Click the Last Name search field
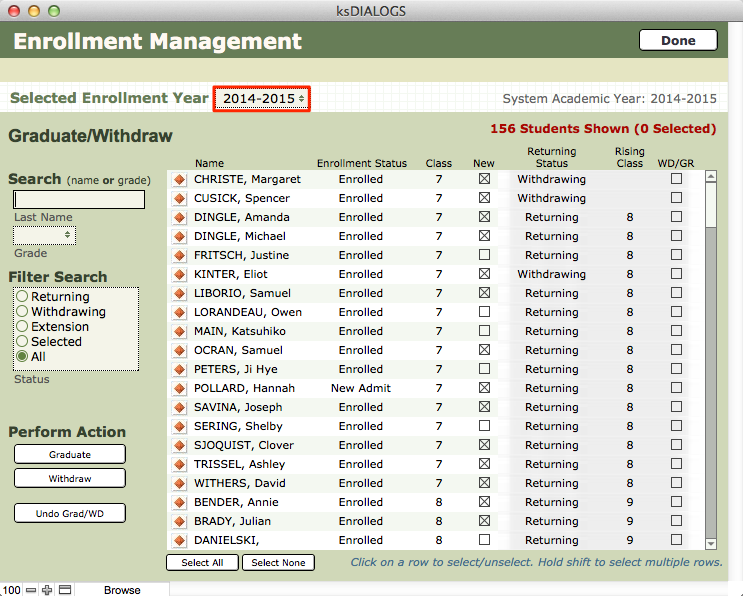The width and height of the screenshot is (743, 596). [79, 200]
